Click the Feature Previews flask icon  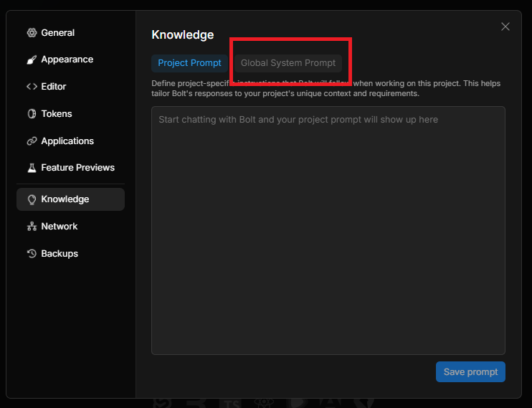pyautogui.click(x=32, y=168)
